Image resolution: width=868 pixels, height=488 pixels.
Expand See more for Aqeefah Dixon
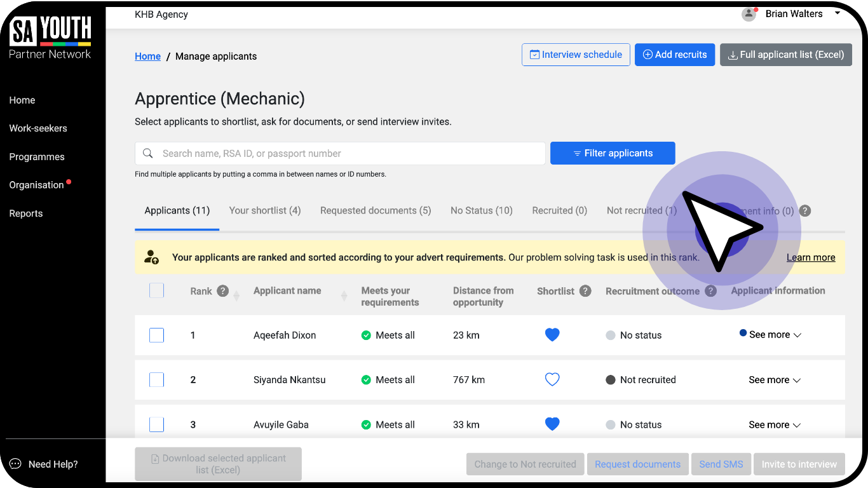[775, 335]
